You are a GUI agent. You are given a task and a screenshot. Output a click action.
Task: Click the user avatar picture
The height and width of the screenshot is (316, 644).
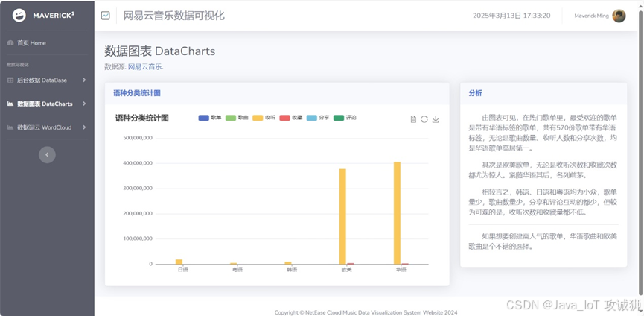pos(619,16)
